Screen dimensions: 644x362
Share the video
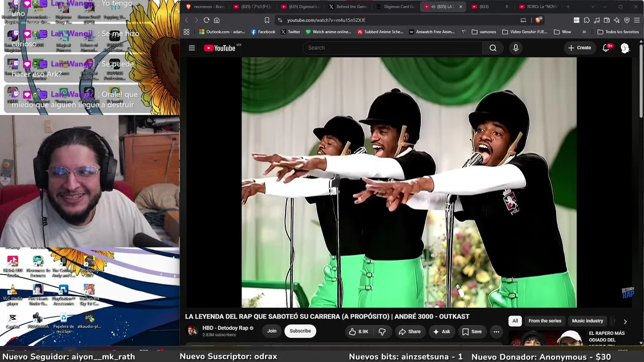point(410,331)
